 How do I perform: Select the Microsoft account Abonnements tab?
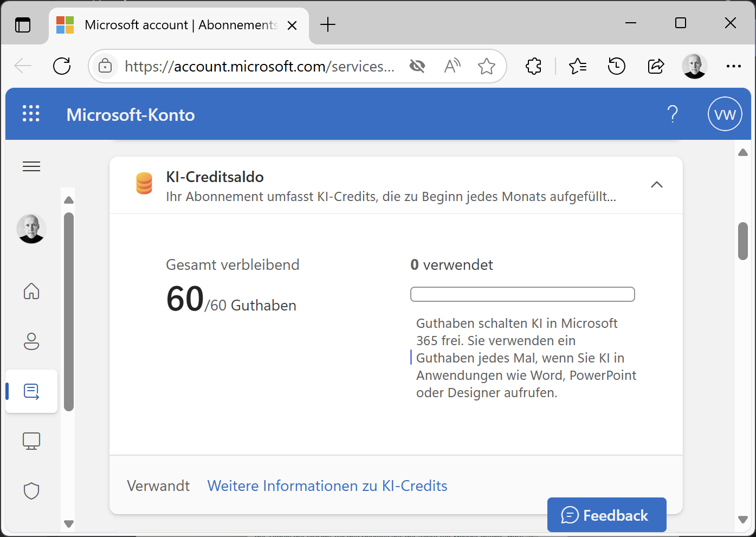pos(179,25)
